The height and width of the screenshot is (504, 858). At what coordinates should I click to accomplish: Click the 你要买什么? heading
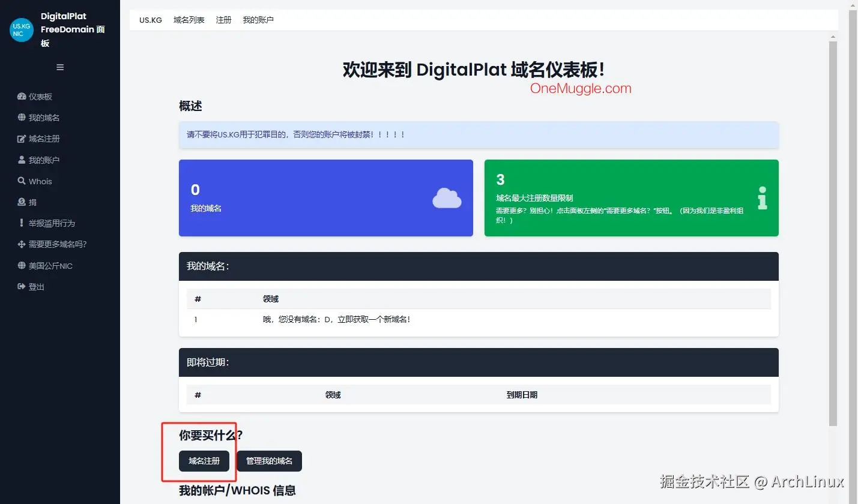coord(211,436)
